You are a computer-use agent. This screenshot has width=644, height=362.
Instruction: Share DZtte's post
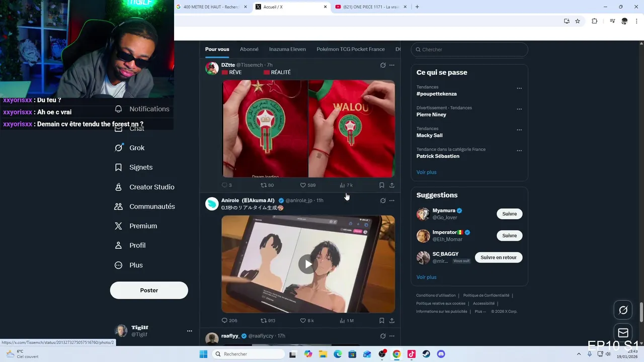(x=392, y=185)
